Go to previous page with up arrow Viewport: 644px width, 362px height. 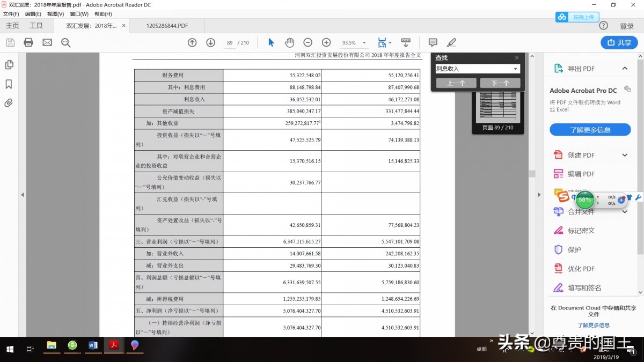[192, 42]
